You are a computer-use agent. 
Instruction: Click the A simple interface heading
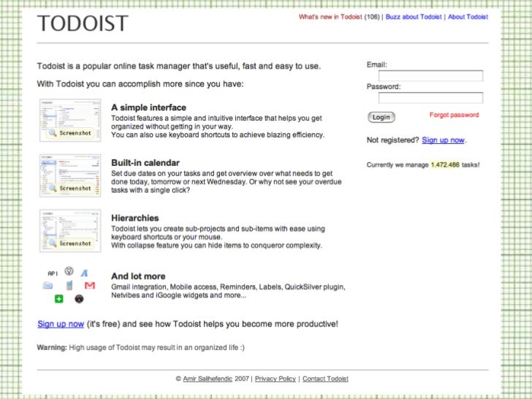pos(148,107)
